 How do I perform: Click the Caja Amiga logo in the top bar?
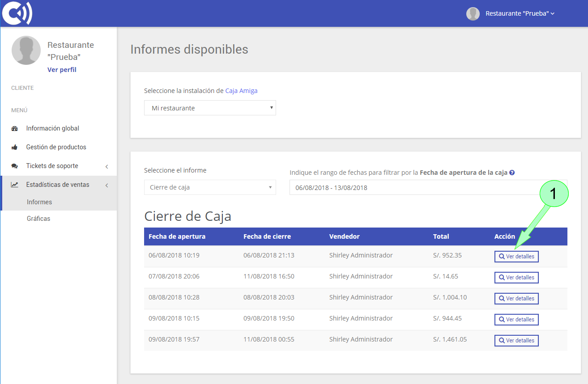17,13
